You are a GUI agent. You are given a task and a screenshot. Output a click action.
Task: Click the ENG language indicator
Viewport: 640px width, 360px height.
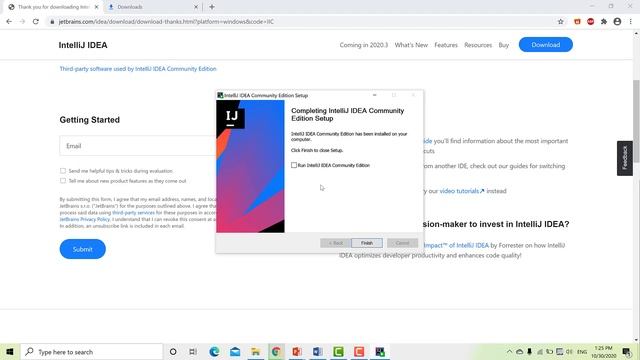582,351
